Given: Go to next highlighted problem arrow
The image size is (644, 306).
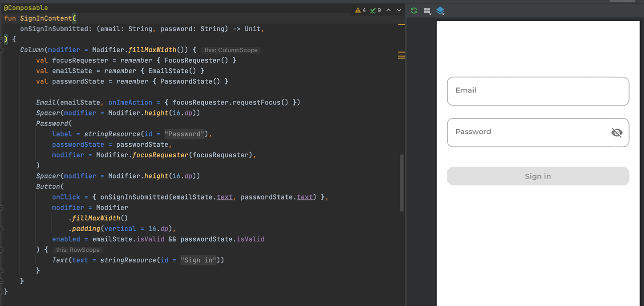Looking at the screenshot, I should pos(399,10).
